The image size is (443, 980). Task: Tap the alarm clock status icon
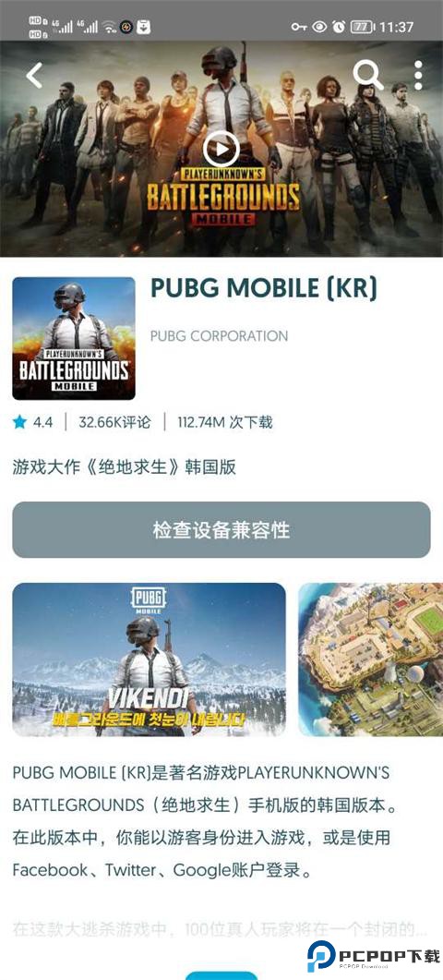coord(339,27)
